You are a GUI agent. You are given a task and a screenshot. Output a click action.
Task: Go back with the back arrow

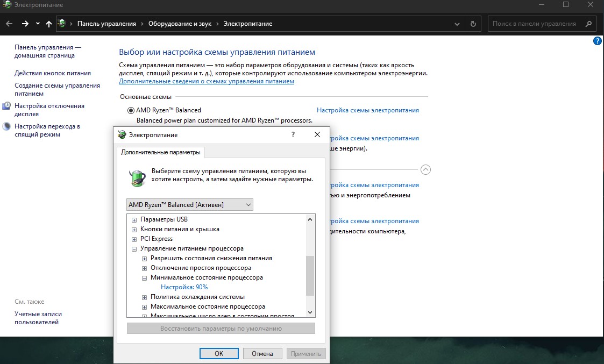click(x=9, y=24)
